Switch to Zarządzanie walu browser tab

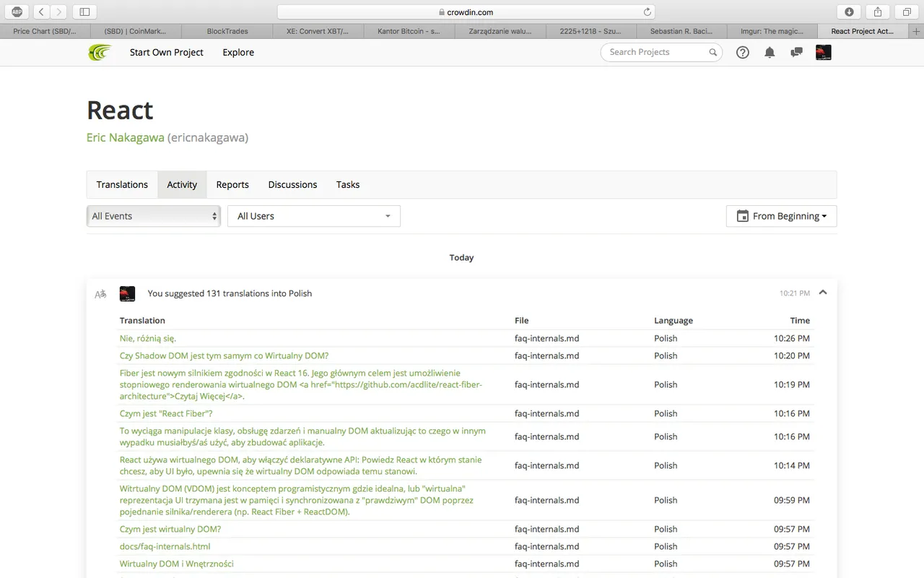(500, 31)
